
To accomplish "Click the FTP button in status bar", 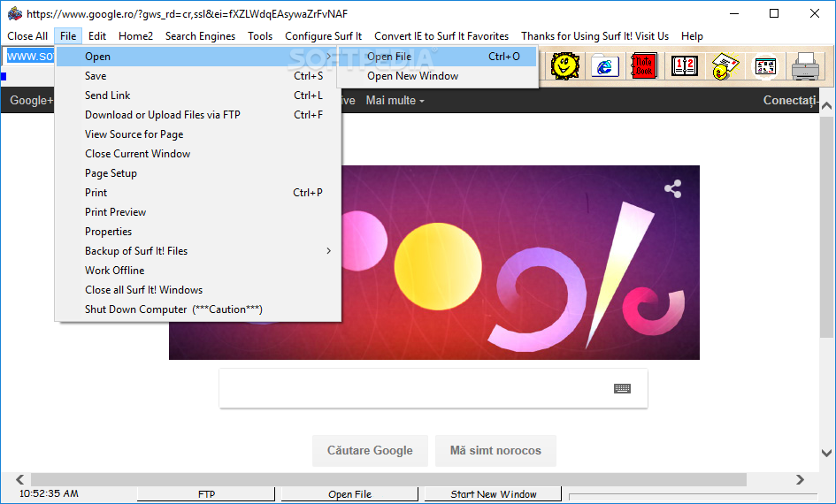I will [x=206, y=494].
